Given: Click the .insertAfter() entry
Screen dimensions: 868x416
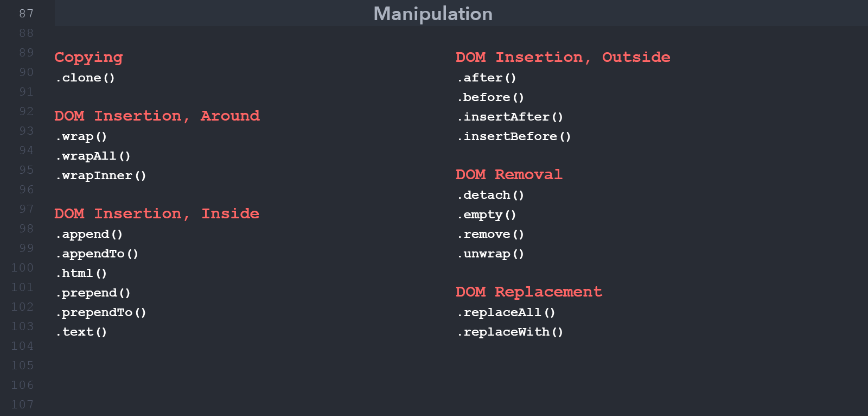Looking at the screenshot, I should tap(510, 117).
